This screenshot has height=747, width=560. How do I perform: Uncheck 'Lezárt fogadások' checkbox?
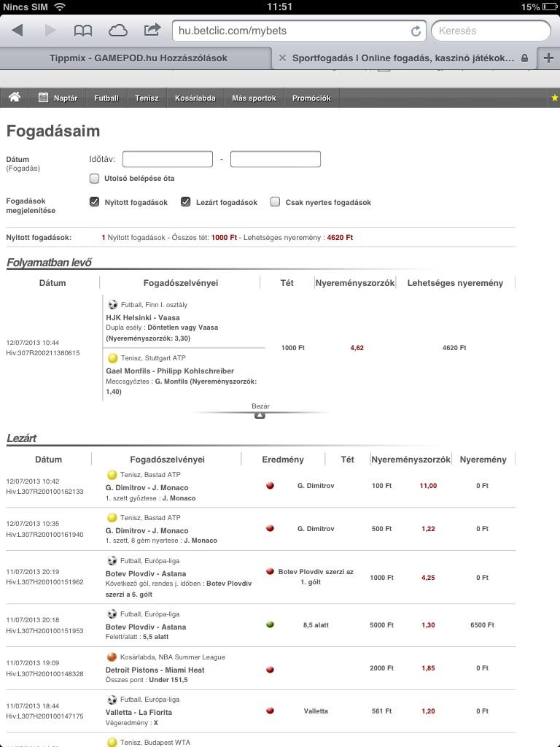(186, 202)
